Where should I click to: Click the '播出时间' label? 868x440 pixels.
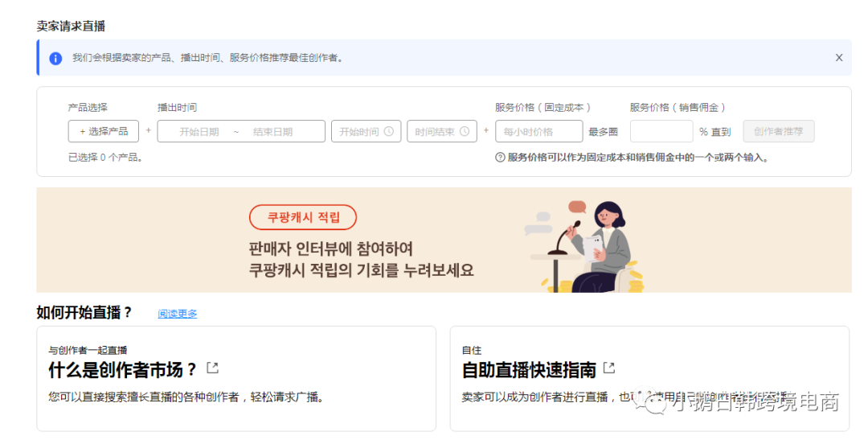[177, 108]
